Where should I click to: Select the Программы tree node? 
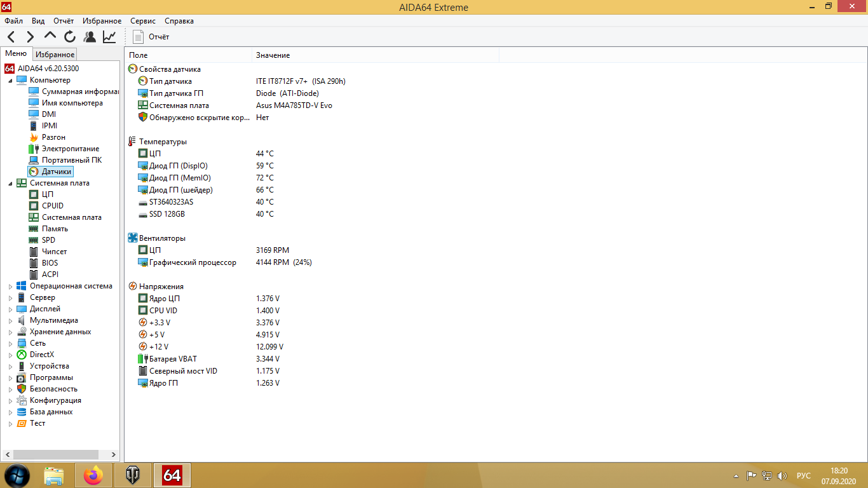tap(44, 377)
